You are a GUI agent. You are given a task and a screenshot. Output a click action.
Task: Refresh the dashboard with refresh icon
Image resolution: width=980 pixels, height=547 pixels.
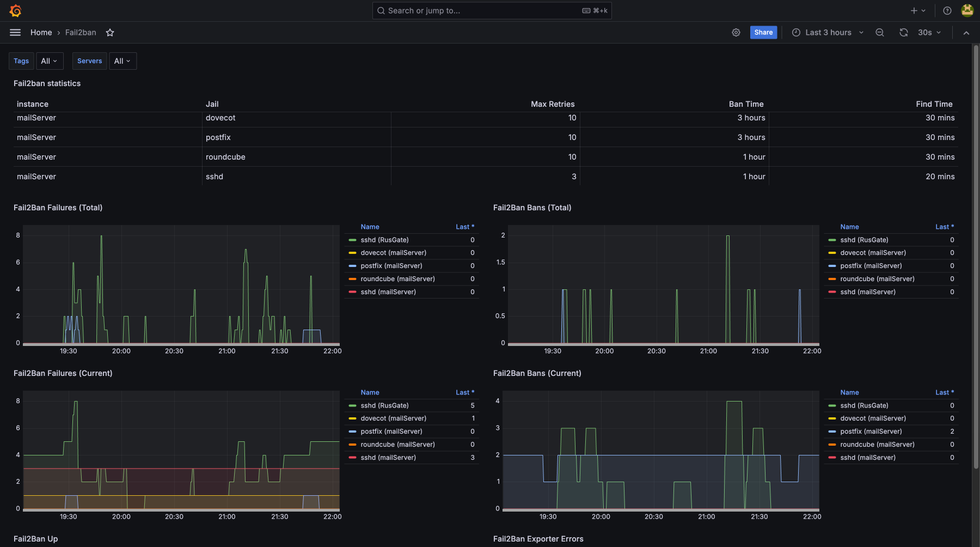click(904, 33)
